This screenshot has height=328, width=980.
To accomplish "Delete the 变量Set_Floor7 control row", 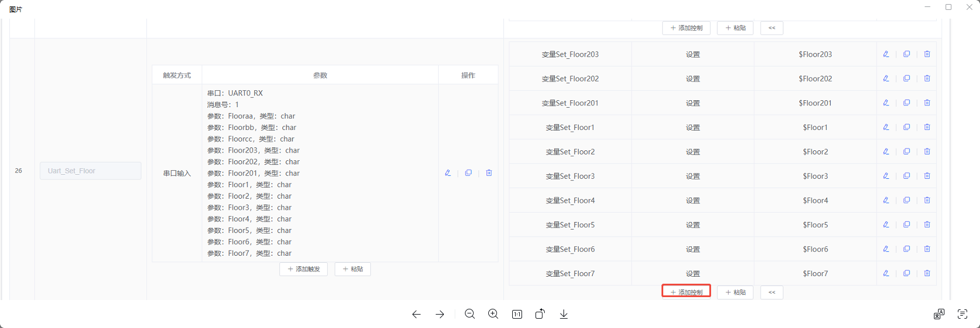I will tap(927, 273).
